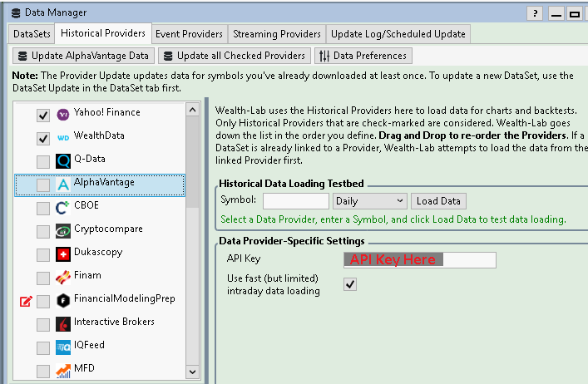Select the Historical Providers tab
588x384 pixels.
103,33
